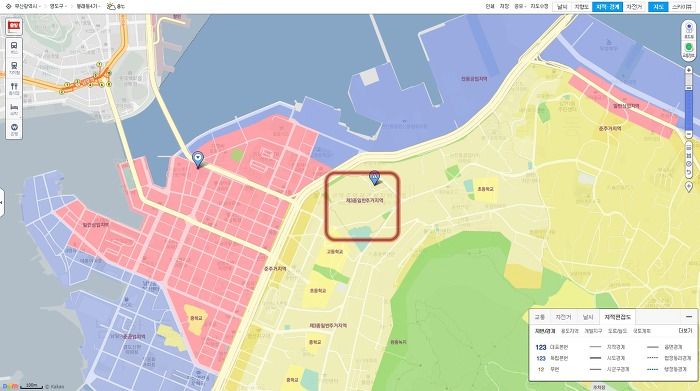The image size is (700, 391).
Task: Switch to 교통 tab in legend panel
Action: 539,317
